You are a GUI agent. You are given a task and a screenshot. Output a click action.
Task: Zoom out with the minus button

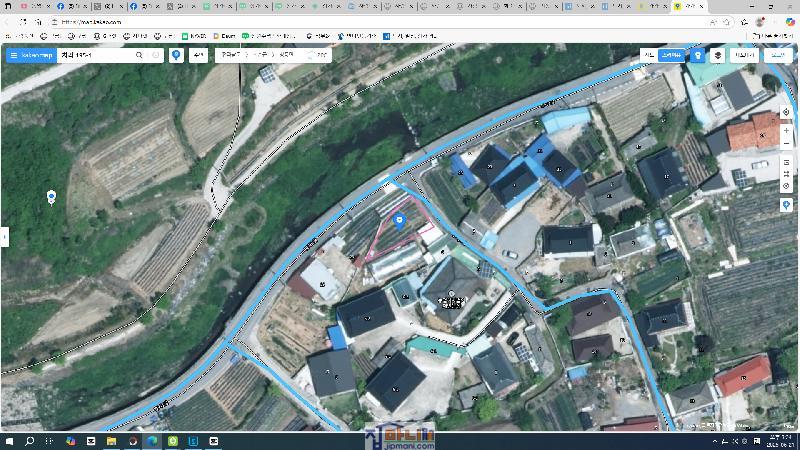(787, 143)
